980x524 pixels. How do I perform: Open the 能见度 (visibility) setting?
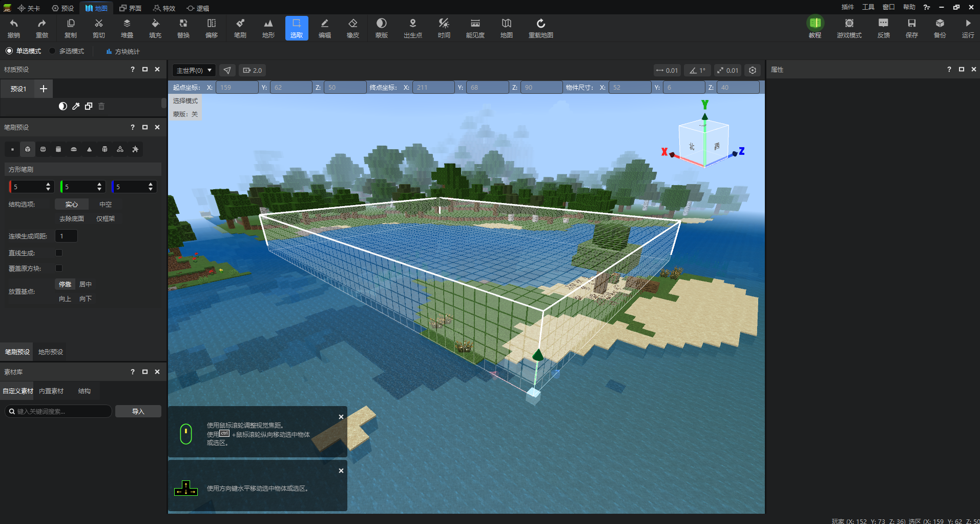click(475, 28)
